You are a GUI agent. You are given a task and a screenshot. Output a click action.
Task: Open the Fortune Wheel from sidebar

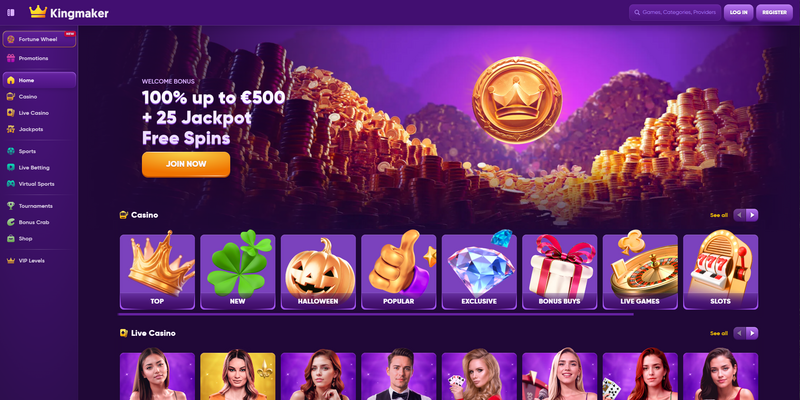[x=39, y=39]
